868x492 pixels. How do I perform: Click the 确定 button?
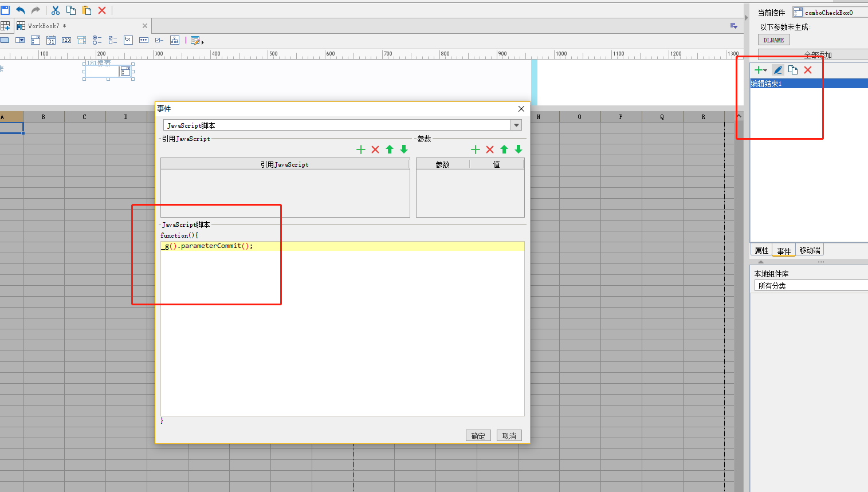click(x=478, y=436)
